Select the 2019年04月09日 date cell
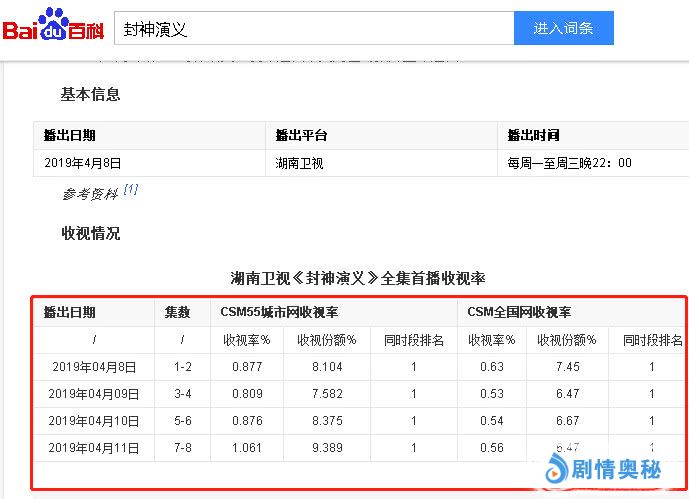The width and height of the screenshot is (689, 499). pos(94,394)
